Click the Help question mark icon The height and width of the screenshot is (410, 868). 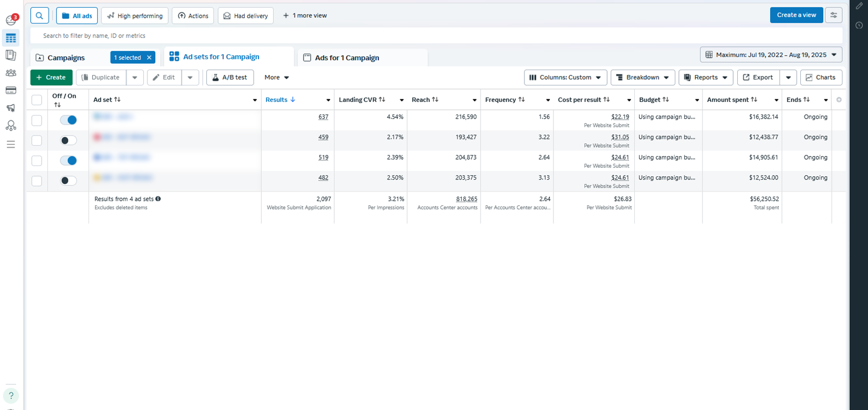11,395
